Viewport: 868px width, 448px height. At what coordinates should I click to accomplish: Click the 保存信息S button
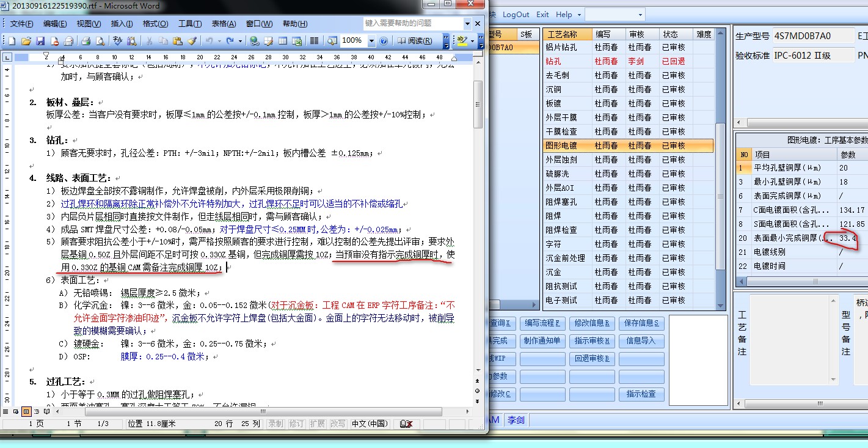pos(641,323)
